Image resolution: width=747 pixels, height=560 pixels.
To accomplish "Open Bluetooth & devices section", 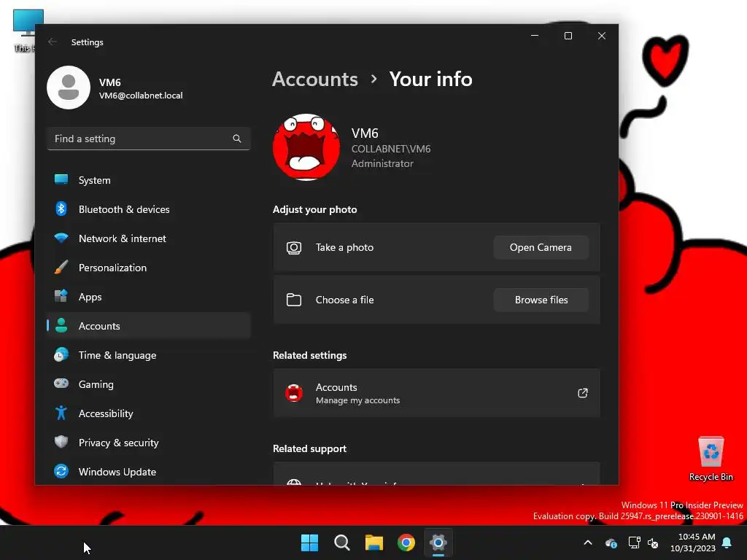I will pyautogui.click(x=149, y=209).
